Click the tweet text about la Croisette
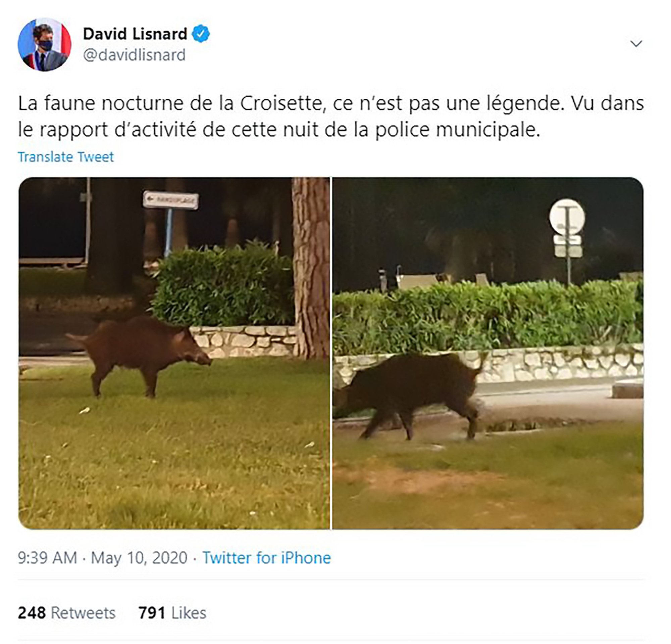671x644 pixels. (331, 117)
